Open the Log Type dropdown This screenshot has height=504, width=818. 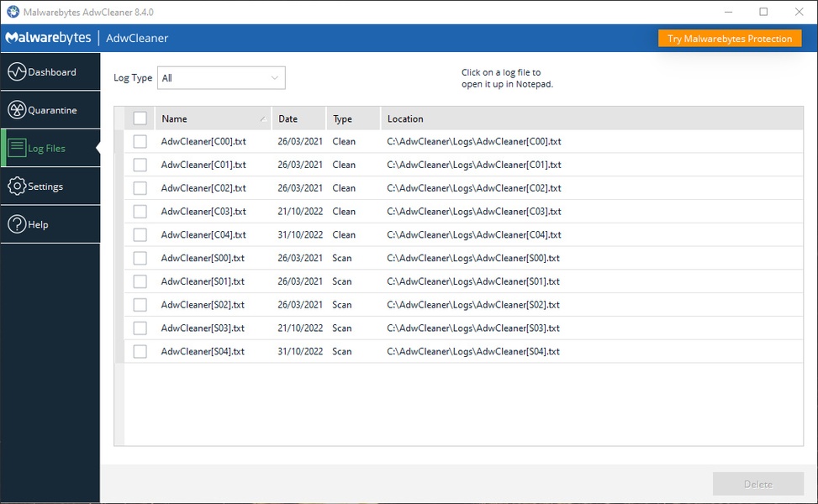(222, 78)
